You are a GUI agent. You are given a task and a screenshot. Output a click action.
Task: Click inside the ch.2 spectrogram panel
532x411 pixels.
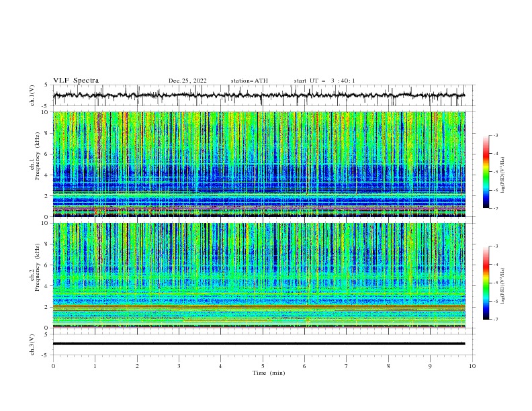259,275
